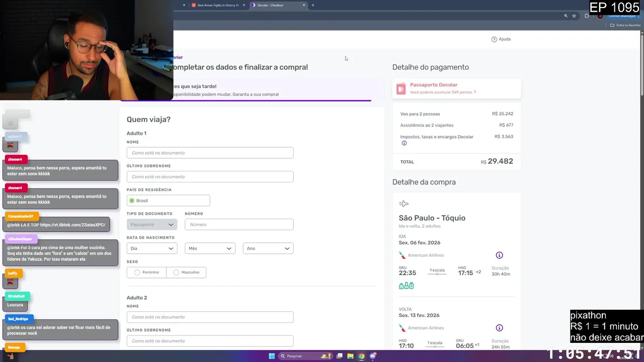Open Discord from the taskbar
644x362 pixels.
coord(373,356)
